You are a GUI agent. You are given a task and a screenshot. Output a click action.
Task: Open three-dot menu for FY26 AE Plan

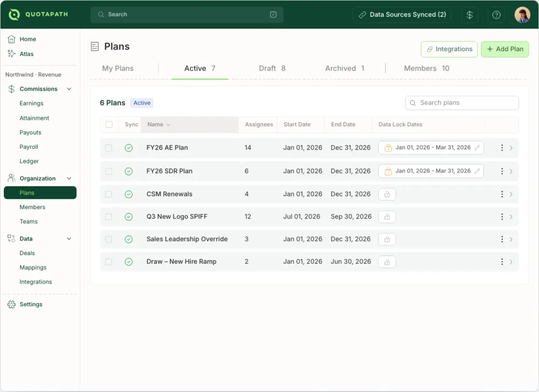[x=502, y=148]
